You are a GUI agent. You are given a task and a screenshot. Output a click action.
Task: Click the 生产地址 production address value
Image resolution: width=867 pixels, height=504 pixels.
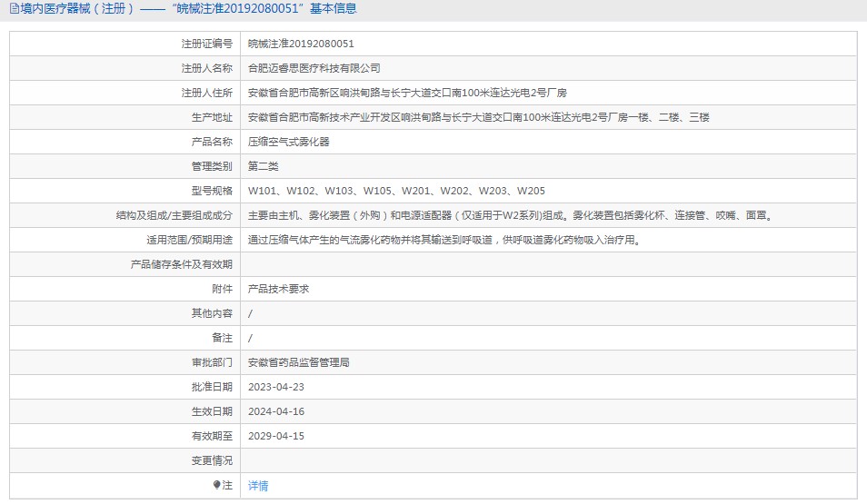point(479,117)
